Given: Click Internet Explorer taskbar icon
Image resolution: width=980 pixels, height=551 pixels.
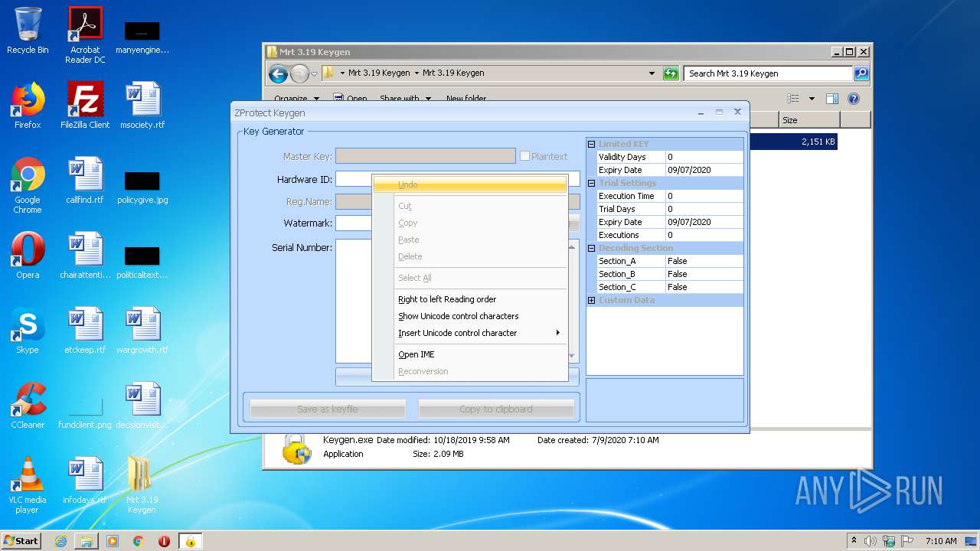Looking at the screenshot, I should pos(60,541).
